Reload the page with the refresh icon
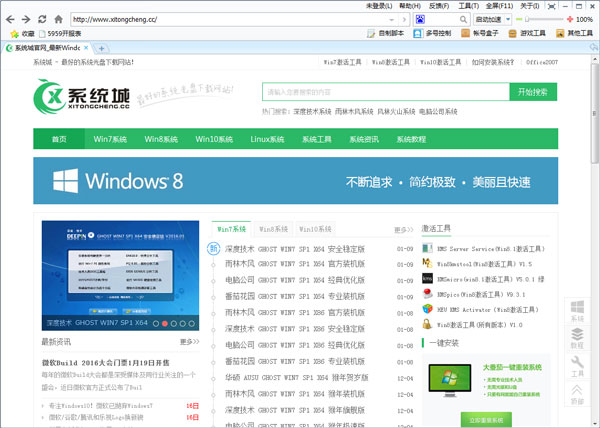 click(42, 19)
